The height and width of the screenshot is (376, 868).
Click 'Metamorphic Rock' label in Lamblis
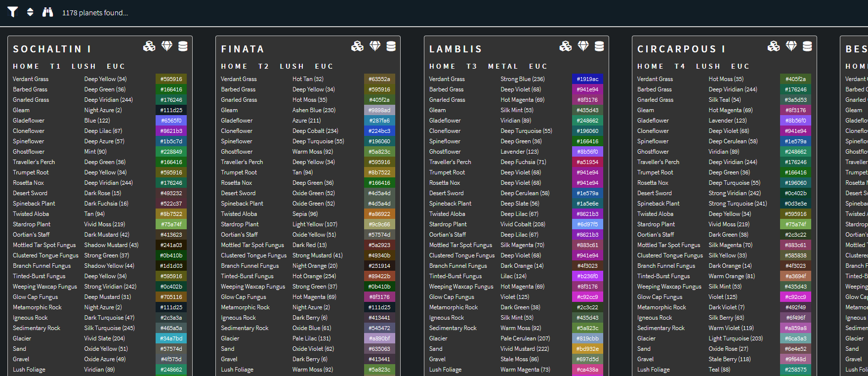coord(454,307)
